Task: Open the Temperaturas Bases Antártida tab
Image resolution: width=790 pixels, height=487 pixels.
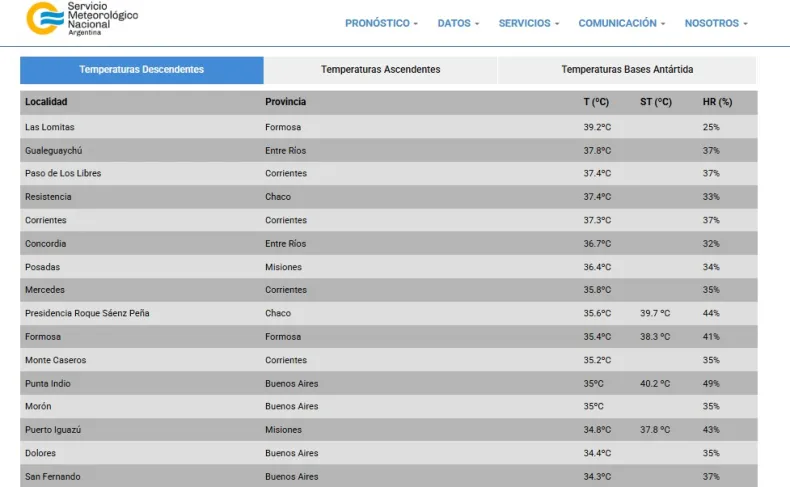Action: click(x=627, y=70)
